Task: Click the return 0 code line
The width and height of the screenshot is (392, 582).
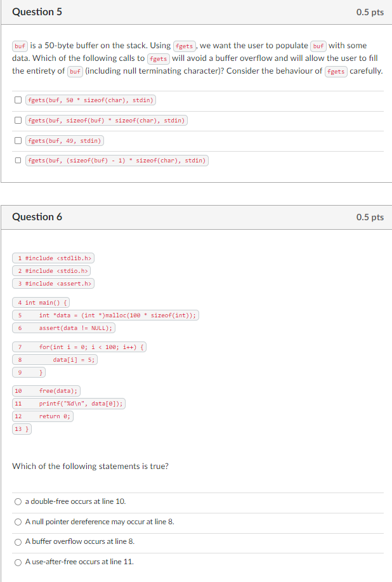Action: coord(44,416)
